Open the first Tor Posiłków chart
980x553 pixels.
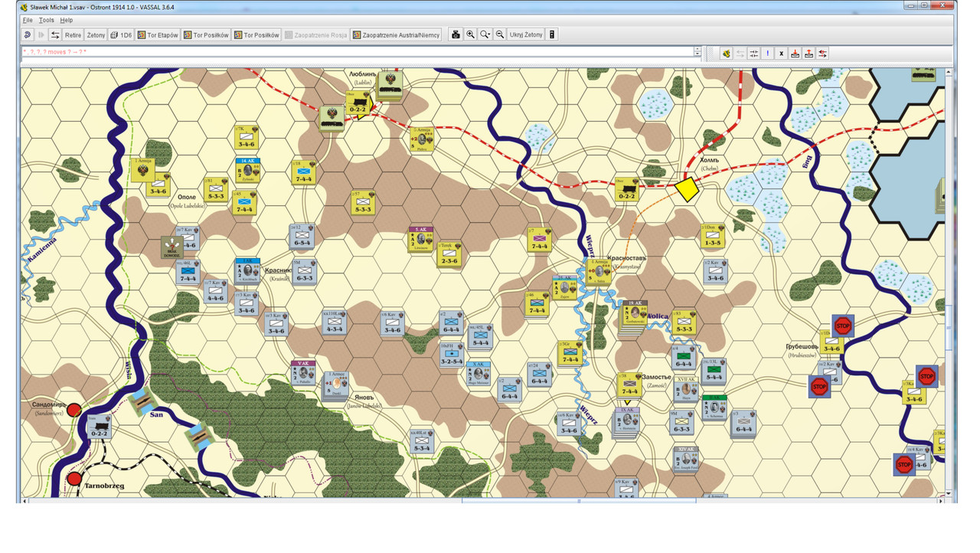[x=206, y=34]
